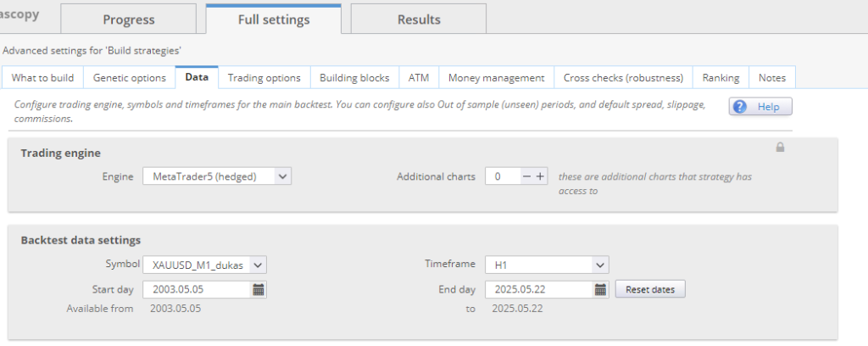Image resolution: width=868 pixels, height=346 pixels.
Task: Open the End day calendar picker
Action: coord(600,289)
